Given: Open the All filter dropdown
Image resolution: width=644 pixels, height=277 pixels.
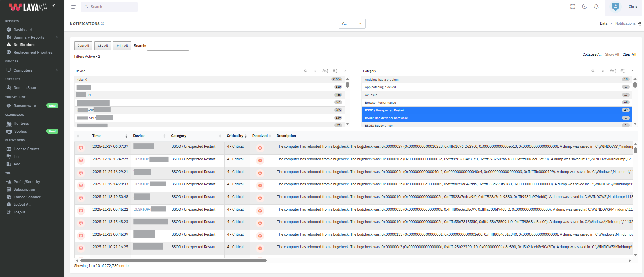Looking at the screenshot, I should tap(352, 24).
